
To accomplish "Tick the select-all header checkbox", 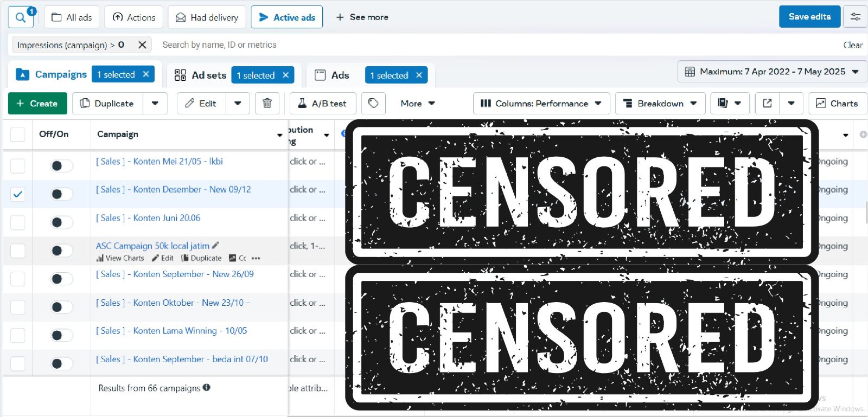I will pyautogui.click(x=18, y=134).
